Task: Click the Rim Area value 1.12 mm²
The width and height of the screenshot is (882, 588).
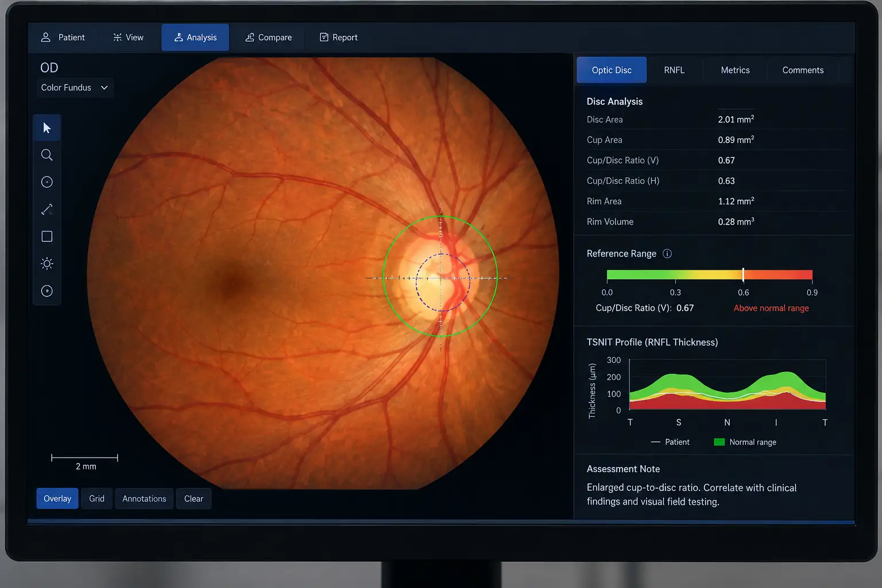Action: tap(736, 202)
